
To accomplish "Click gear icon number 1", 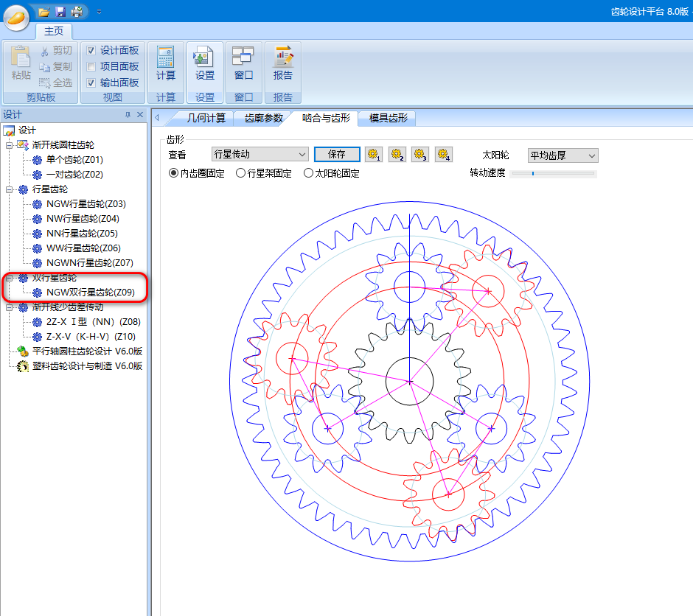I will (x=374, y=155).
